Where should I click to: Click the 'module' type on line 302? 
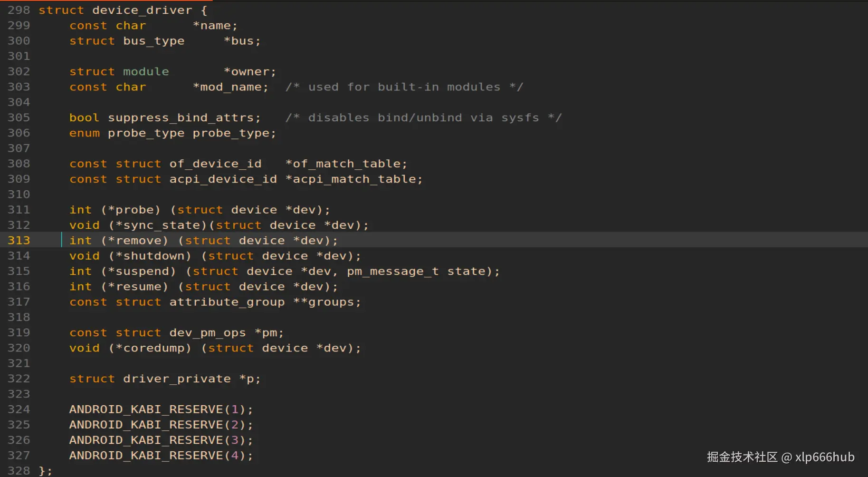[146, 71]
